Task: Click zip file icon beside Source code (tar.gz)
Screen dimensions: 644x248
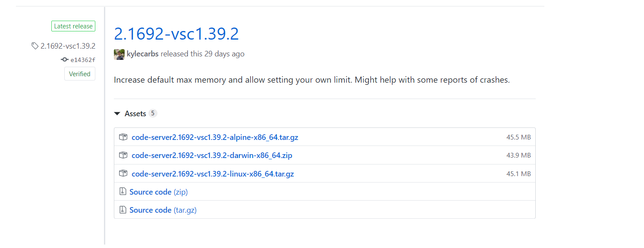Action: [123, 210]
